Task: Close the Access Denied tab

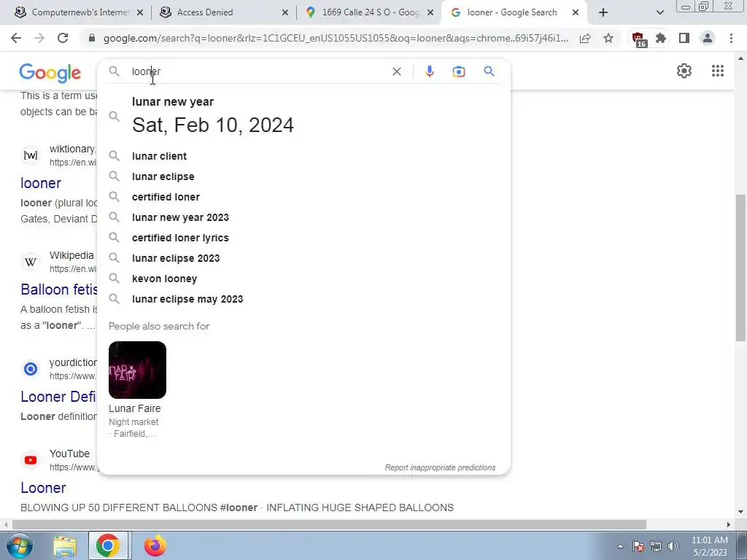Action: point(285,12)
